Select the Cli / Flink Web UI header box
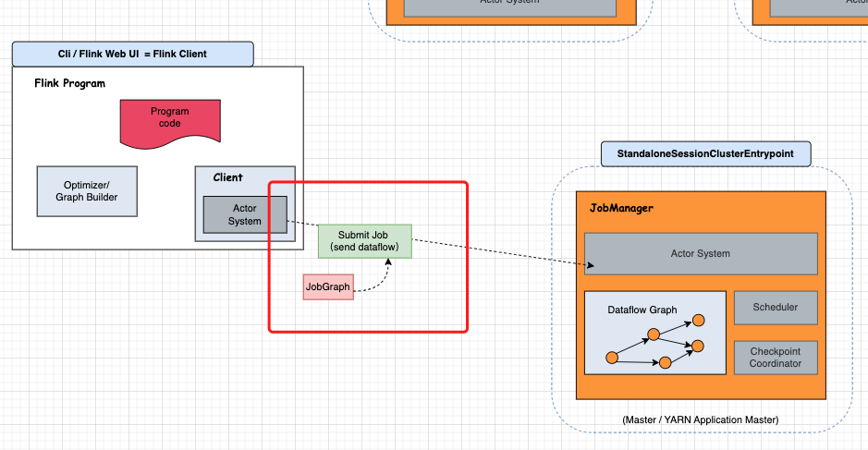This screenshot has width=868, height=450. point(133,55)
